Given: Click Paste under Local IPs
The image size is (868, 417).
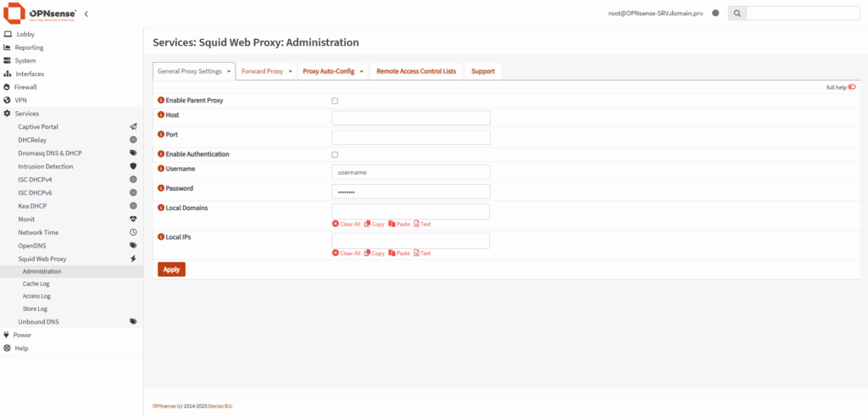Looking at the screenshot, I should pos(399,253).
